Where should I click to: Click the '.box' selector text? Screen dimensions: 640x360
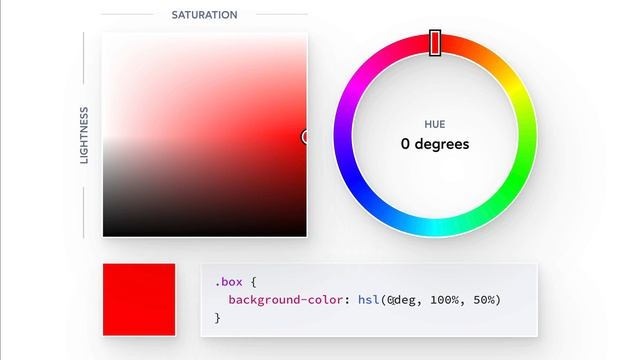coord(229,282)
